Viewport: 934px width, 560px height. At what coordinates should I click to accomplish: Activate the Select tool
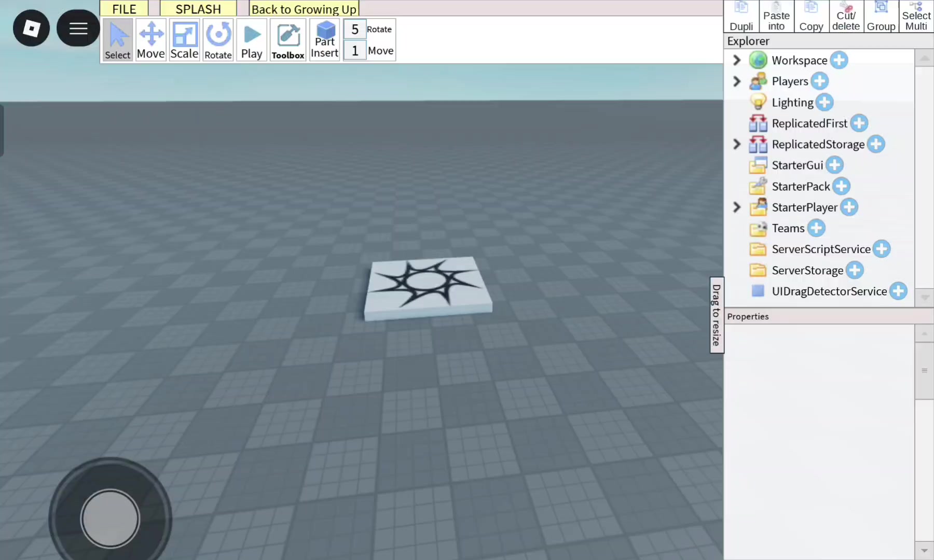(118, 40)
